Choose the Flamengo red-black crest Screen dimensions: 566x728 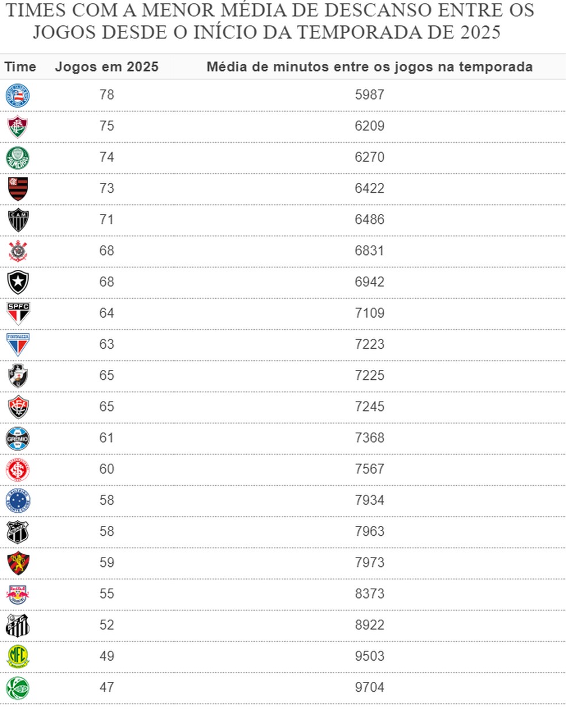click(17, 189)
